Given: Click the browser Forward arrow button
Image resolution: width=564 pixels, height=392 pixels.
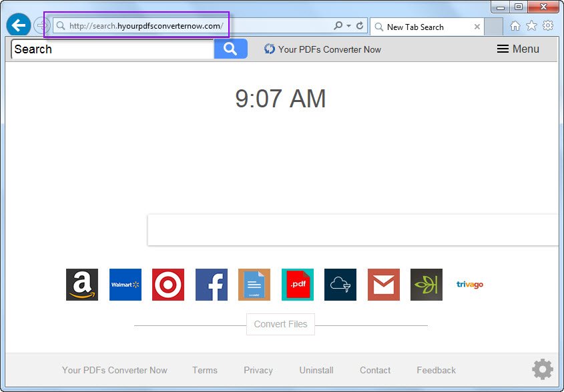Looking at the screenshot, I should coord(42,25).
